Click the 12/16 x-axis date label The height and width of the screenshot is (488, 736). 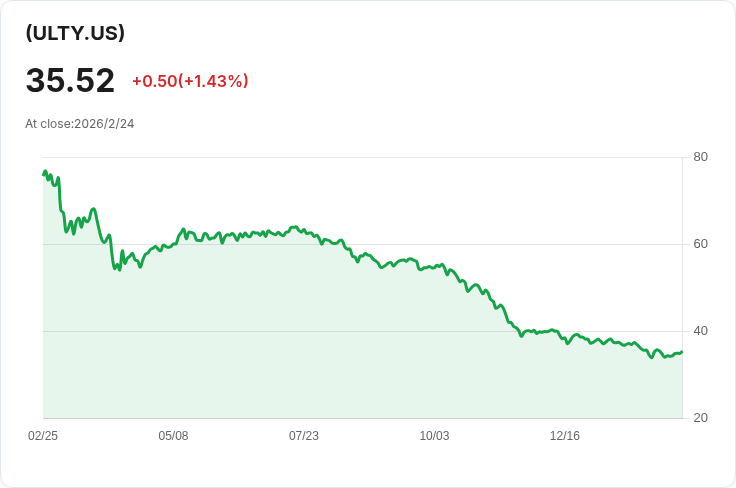(565, 436)
